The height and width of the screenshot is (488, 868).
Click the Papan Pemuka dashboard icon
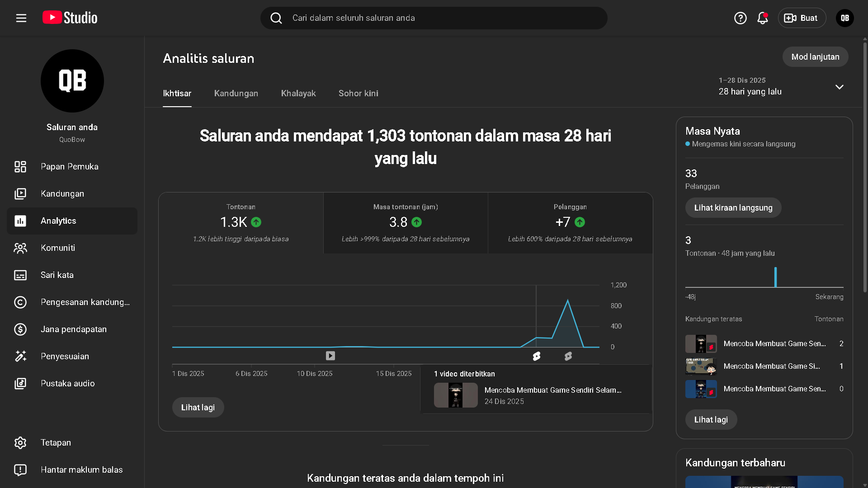click(x=20, y=167)
